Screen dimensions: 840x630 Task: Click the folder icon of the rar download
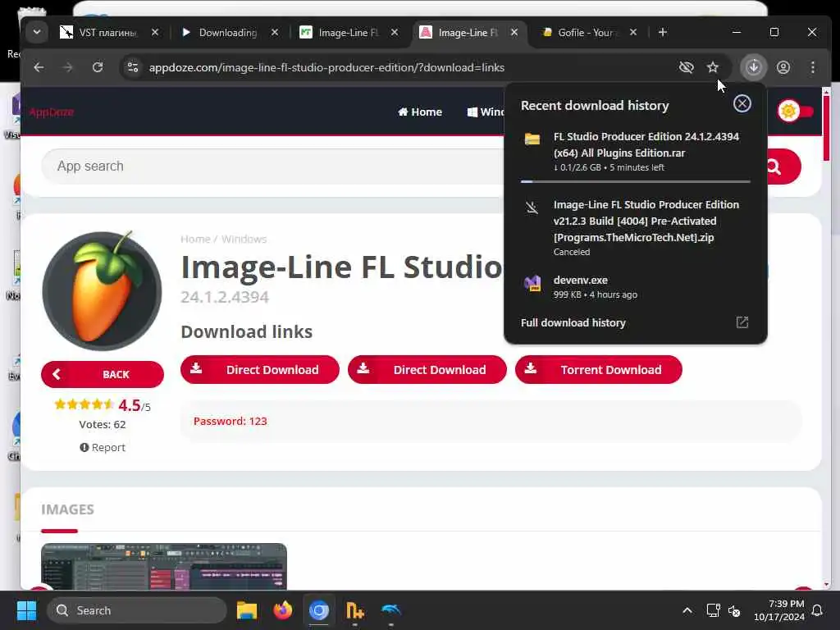click(x=532, y=139)
